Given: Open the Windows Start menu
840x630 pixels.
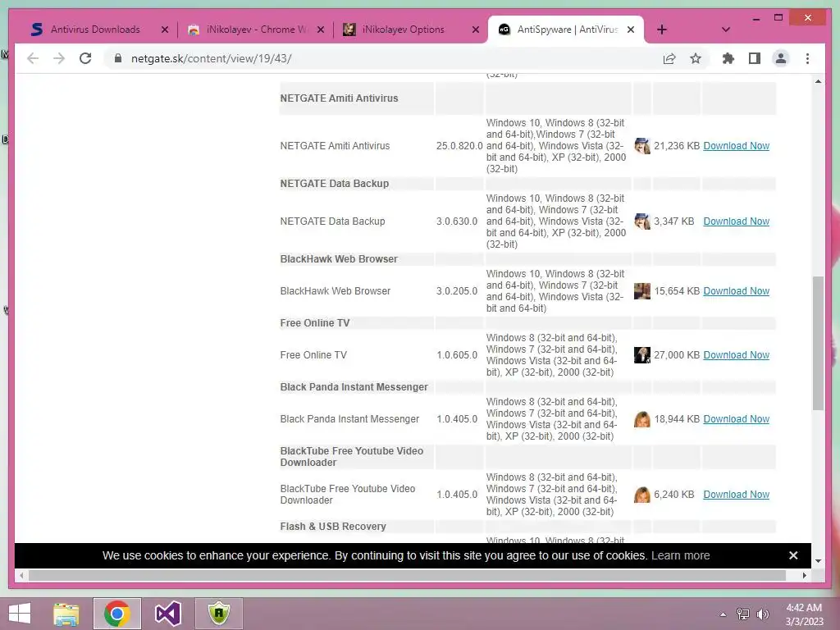Looking at the screenshot, I should coord(20,614).
